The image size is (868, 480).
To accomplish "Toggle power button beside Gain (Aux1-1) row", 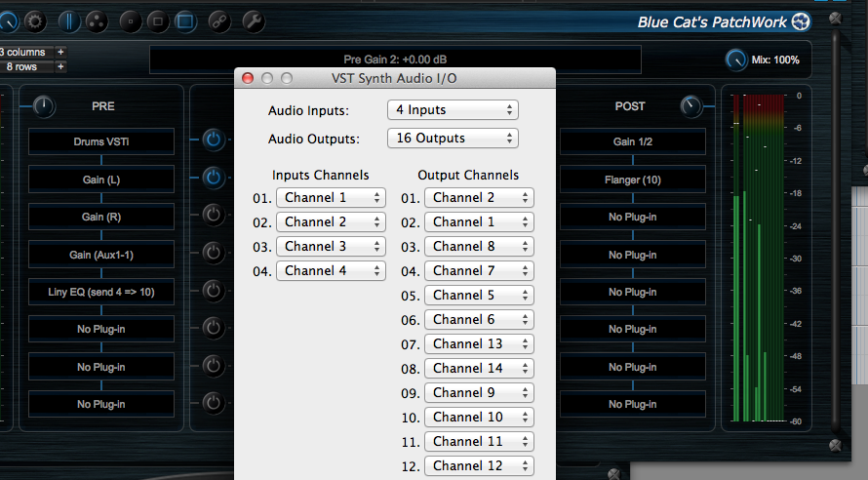I will (x=214, y=253).
